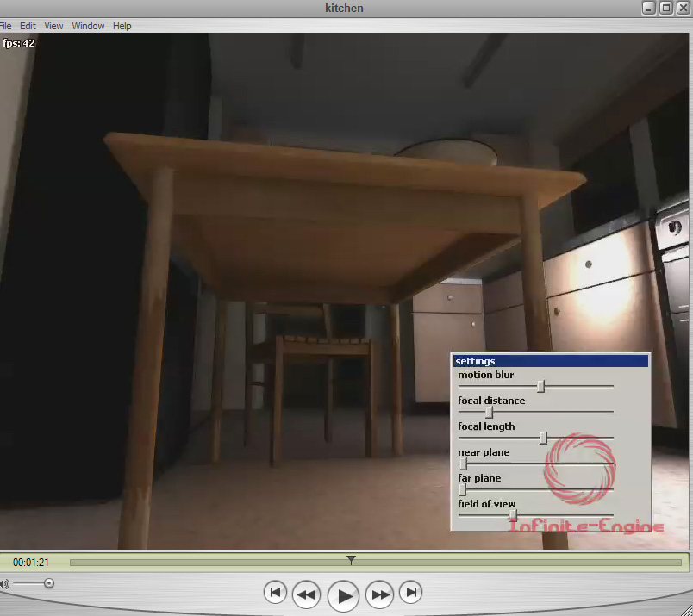The width and height of the screenshot is (693, 616).
Task: Click the near plane slider handle
Action: click(x=463, y=464)
